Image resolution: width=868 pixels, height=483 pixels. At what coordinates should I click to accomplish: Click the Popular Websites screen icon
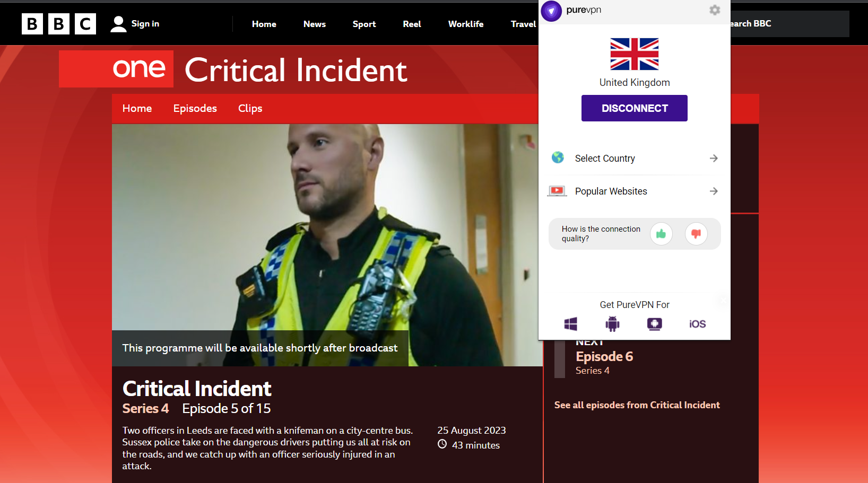[557, 191]
